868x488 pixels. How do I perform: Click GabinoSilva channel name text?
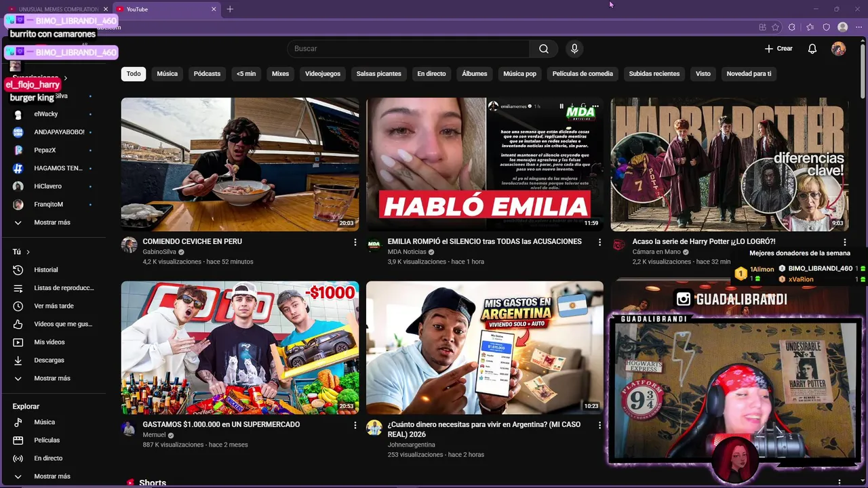tap(159, 252)
